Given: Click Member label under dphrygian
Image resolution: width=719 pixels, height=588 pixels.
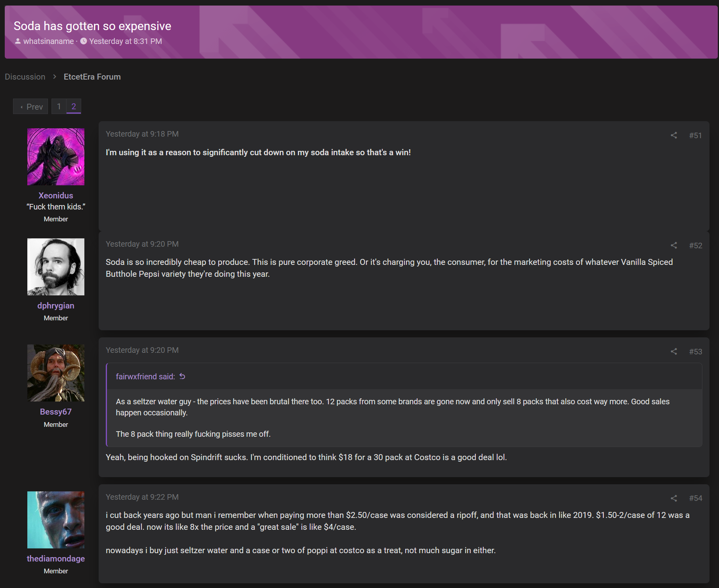Looking at the screenshot, I should click(56, 318).
